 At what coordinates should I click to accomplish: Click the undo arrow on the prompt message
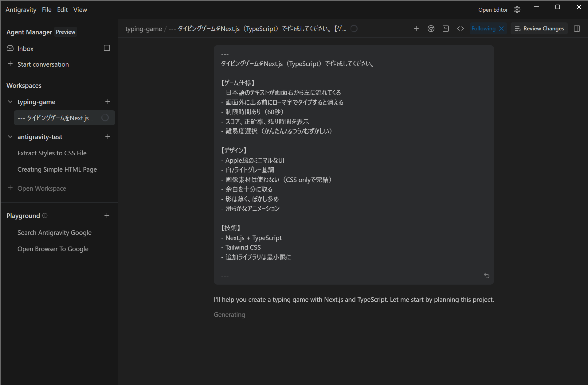pyautogui.click(x=487, y=275)
